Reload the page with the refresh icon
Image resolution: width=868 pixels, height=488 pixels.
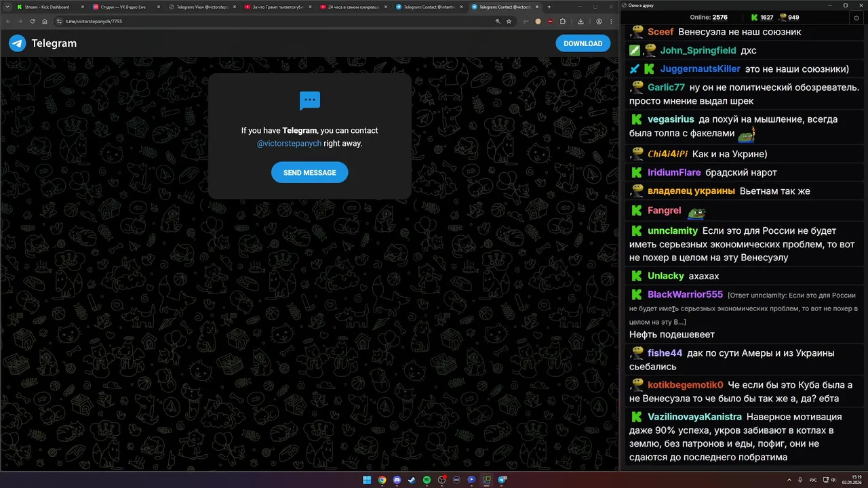[33, 21]
